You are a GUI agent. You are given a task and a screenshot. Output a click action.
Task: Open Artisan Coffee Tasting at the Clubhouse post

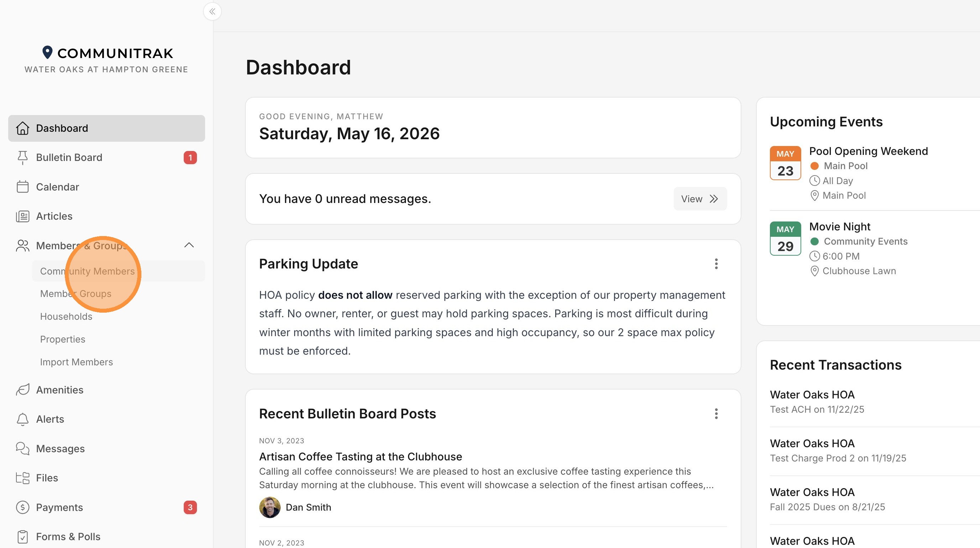pos(360,457)
